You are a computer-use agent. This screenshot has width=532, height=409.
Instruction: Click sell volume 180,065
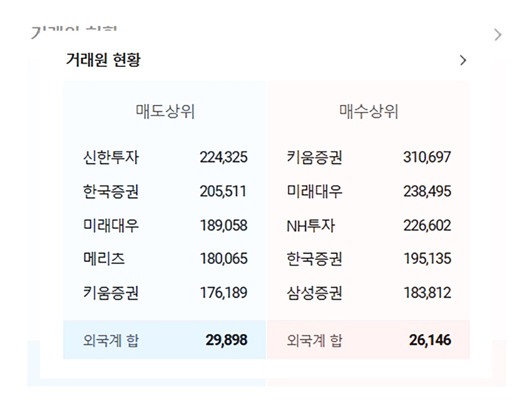(223, 259)
